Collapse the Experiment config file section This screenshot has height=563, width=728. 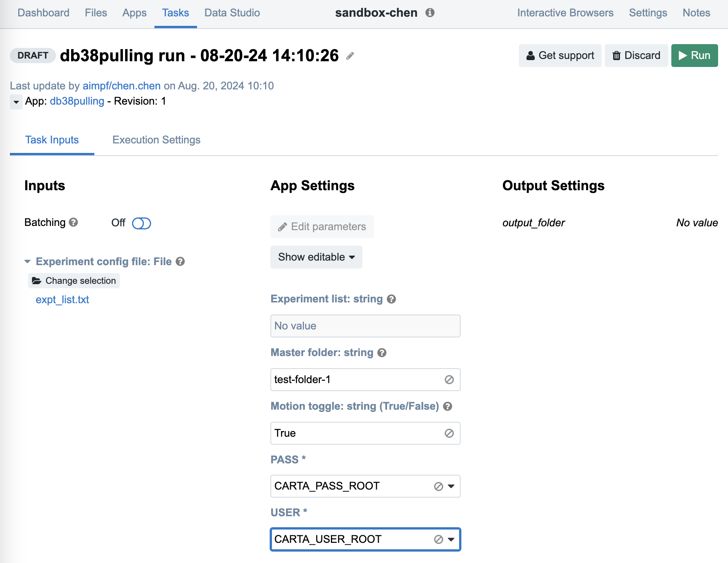click(27, 262)
